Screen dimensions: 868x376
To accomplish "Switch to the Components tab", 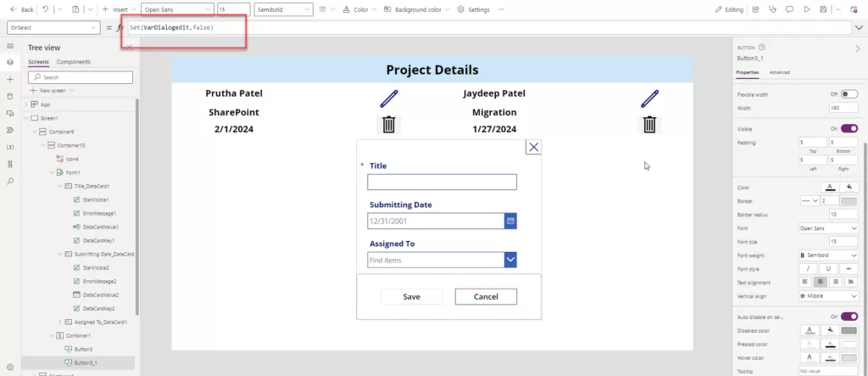I will click(74, 62).
